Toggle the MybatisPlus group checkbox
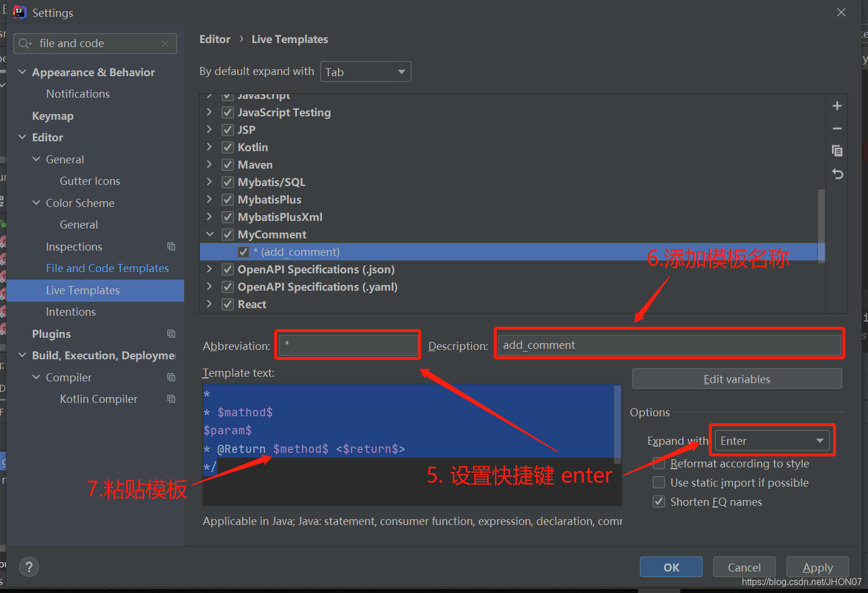This screenshot has width=868, height=593. coord(228,200)
